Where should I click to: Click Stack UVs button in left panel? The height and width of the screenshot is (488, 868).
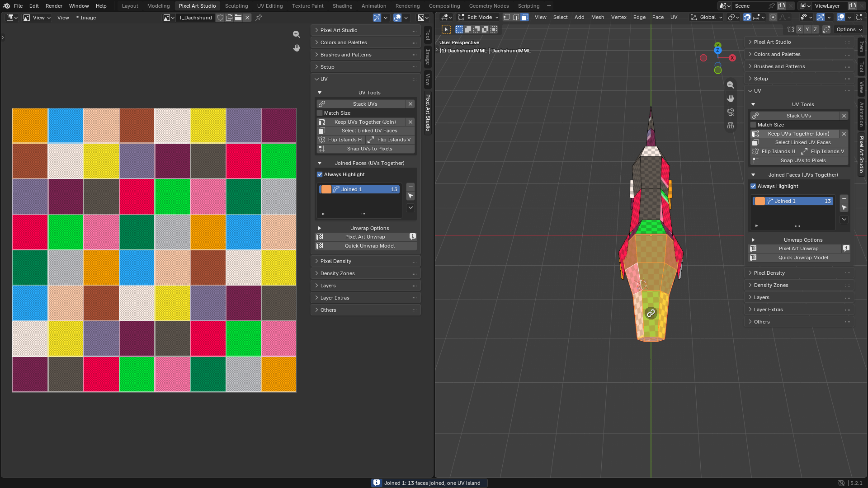[361, 104]
